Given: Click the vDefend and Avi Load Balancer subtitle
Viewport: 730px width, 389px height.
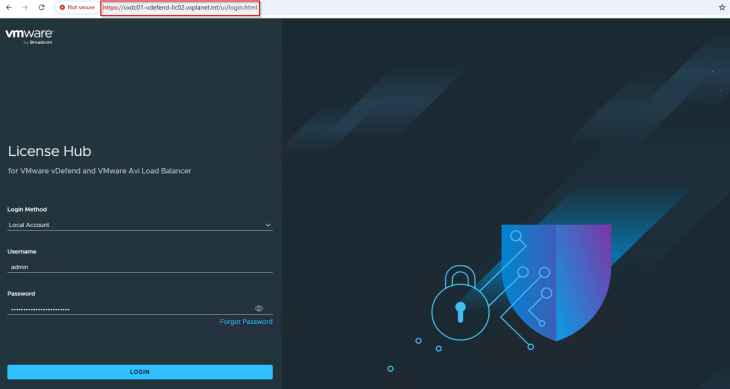Looking at the screenshot, I should [100, 171].
